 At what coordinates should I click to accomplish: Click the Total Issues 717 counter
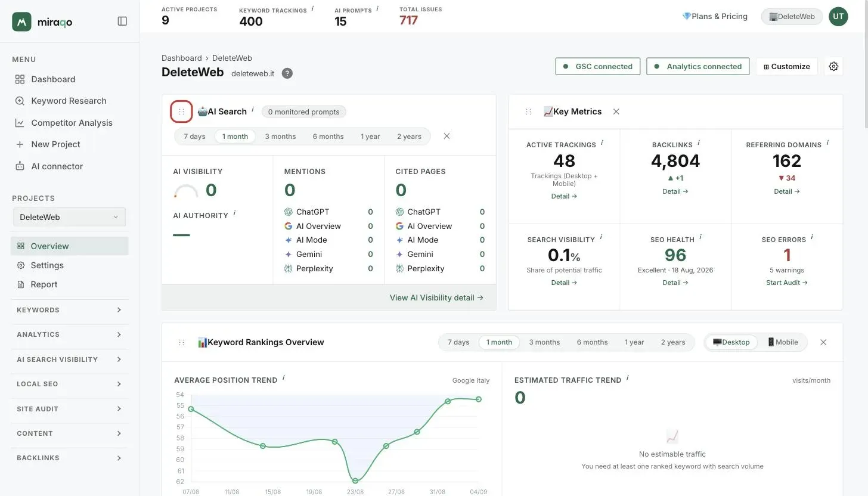[421, 16]
